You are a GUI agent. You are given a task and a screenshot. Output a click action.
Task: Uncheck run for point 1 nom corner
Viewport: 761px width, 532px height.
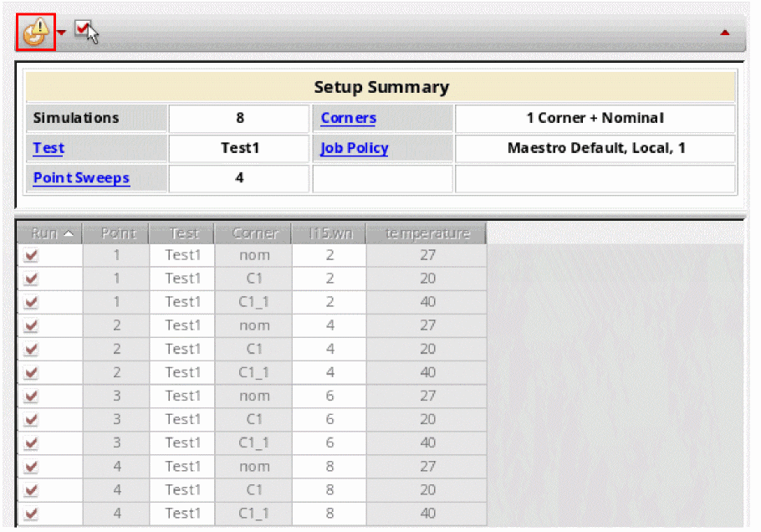31,255
